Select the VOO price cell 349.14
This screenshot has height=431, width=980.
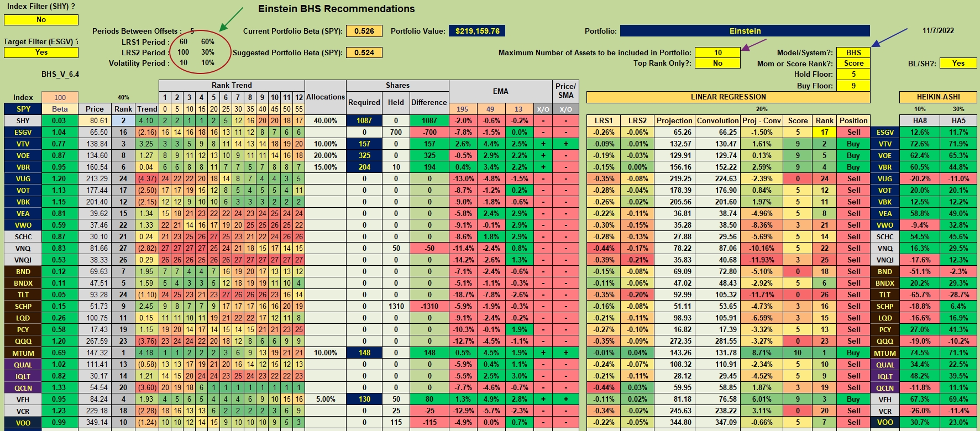95,422
